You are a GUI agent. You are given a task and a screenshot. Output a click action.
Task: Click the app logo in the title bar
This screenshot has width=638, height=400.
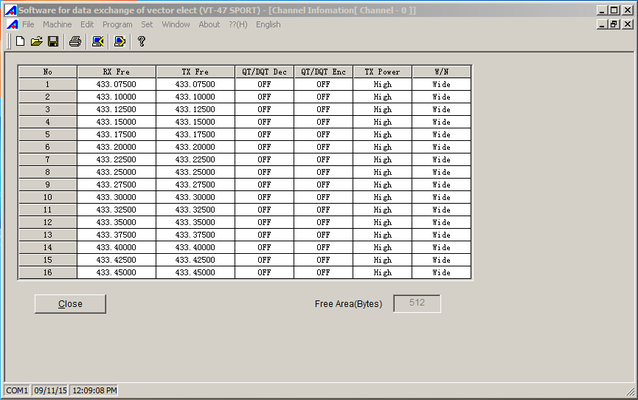11,10
